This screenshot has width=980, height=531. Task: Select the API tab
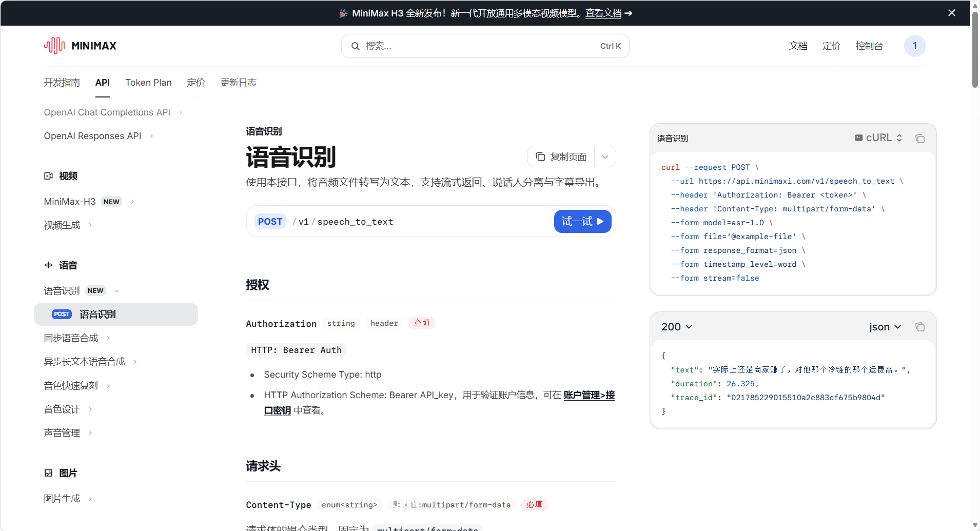tap(103, 83)
